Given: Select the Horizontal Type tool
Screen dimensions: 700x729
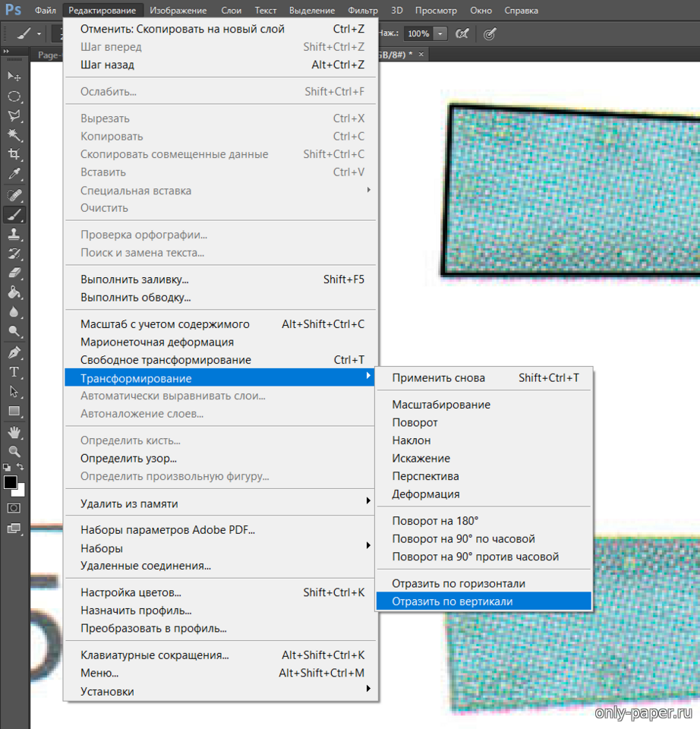Looking at the screenshot, I should point(14,372).
